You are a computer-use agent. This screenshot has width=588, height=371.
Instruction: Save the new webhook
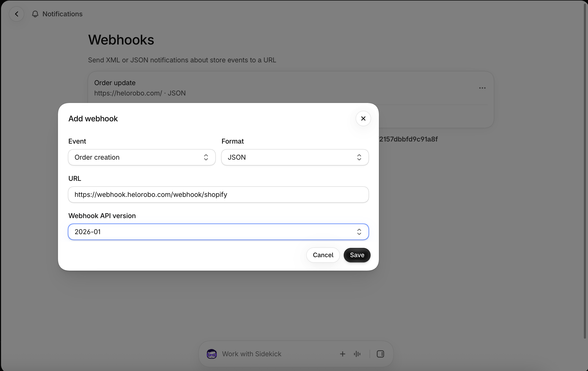tap(357, 255)
